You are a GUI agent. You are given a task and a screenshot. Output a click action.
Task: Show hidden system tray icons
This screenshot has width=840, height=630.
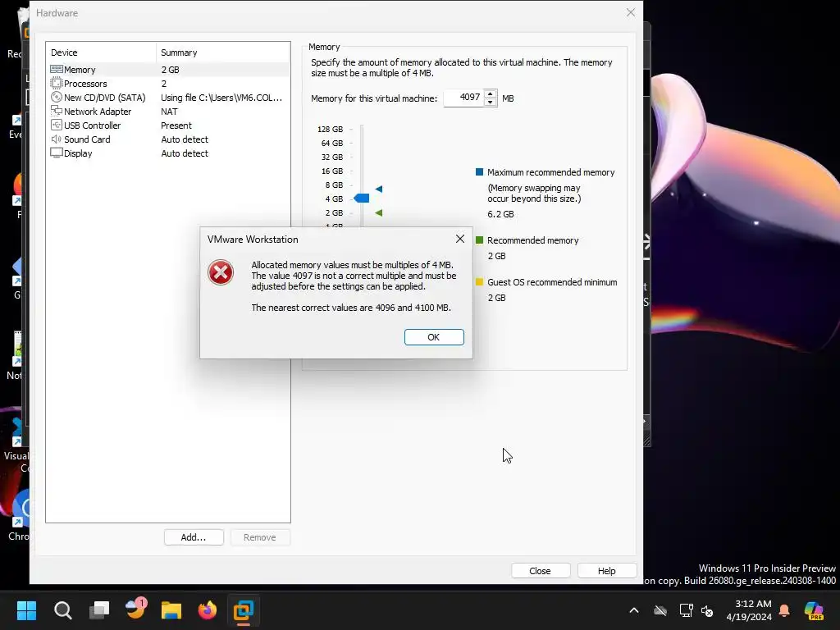click(x=634, y=610)
